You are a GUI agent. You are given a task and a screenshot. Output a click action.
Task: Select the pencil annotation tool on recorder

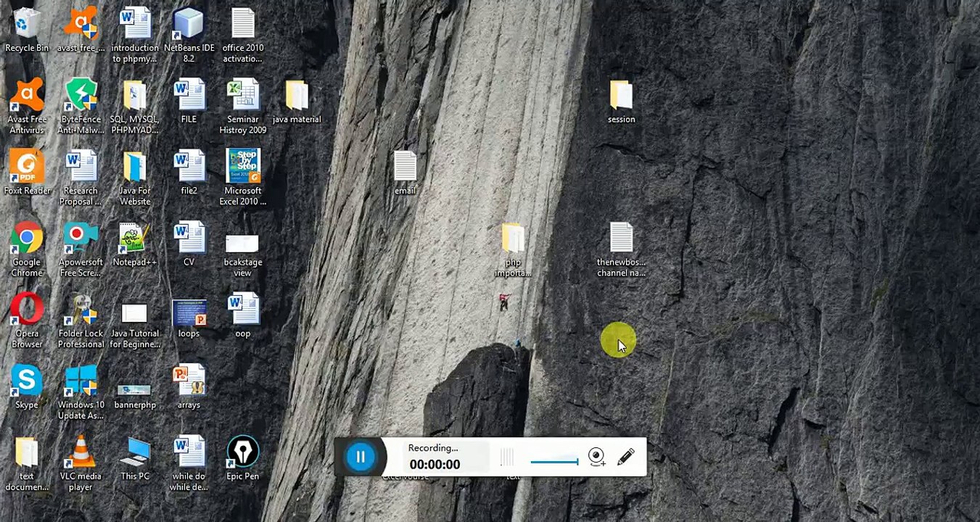tap(625, 457)
